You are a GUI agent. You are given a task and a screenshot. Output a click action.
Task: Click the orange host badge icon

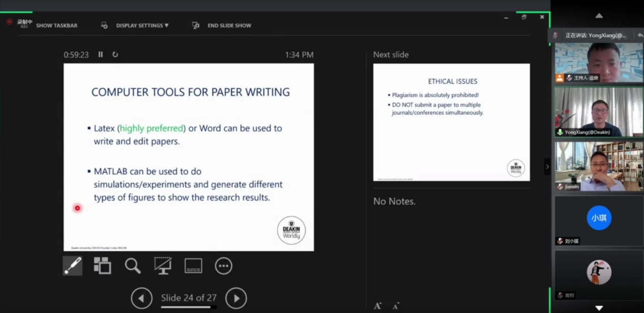tap(560, 78)
